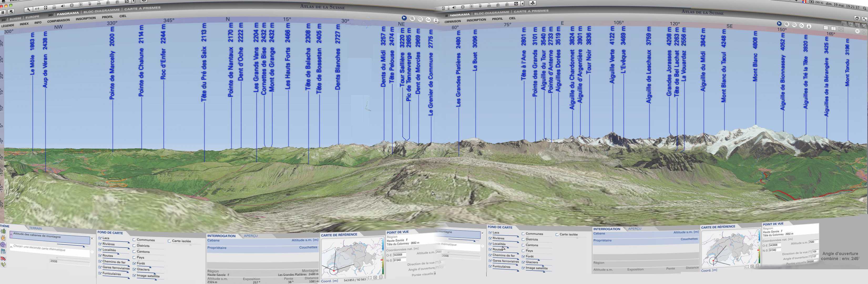
Task: Click the INDEX menu button
Action: tap(24, 24)
